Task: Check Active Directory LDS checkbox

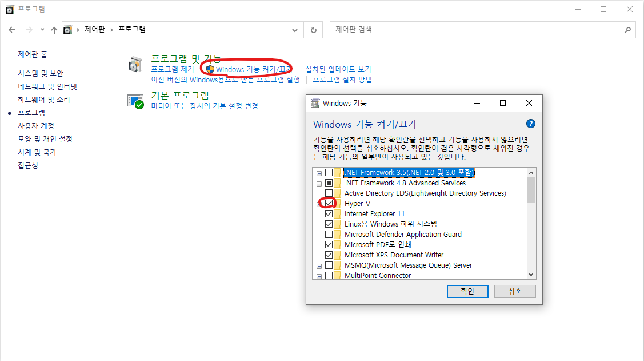Action: [x=329, y=193]
